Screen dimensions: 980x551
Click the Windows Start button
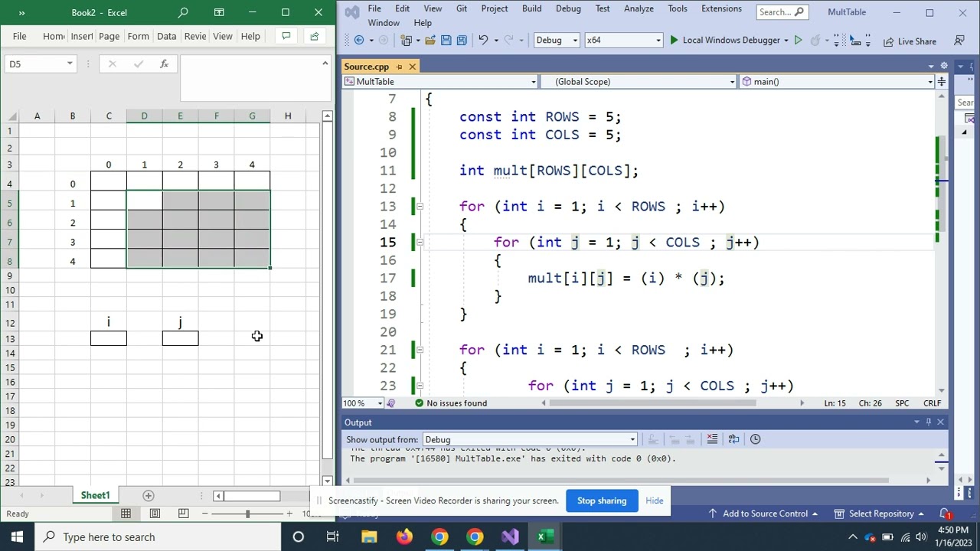click(17, 536)
